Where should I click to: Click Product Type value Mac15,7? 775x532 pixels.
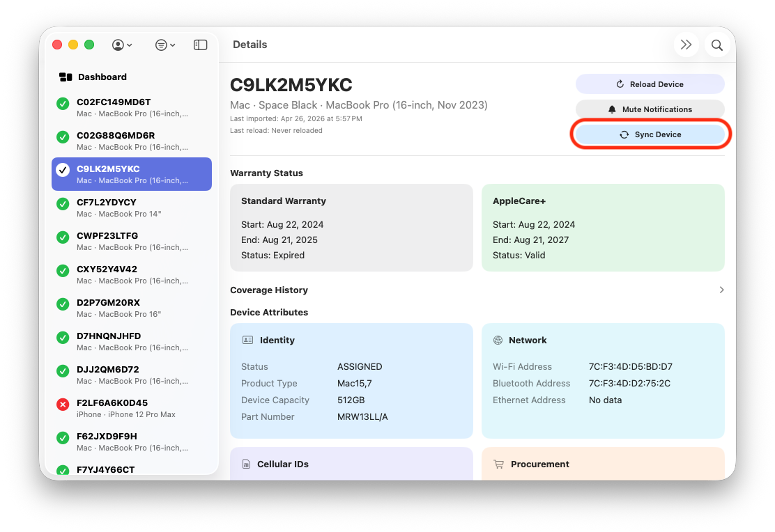point(354,383)
